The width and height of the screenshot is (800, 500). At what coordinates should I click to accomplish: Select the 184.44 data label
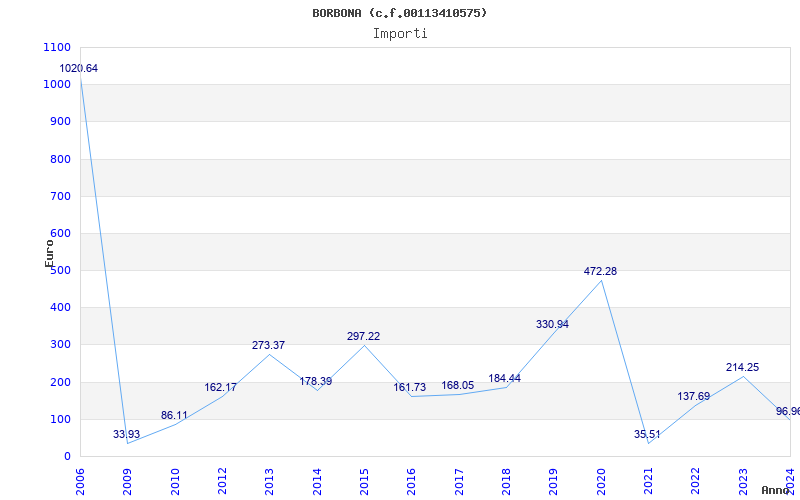505,379
